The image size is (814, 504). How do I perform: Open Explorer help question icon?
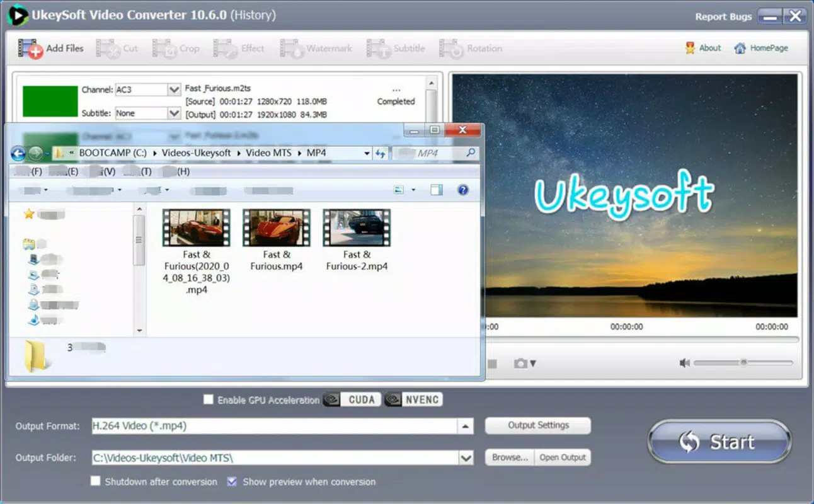pyautogui.click(x=463, y=190)
